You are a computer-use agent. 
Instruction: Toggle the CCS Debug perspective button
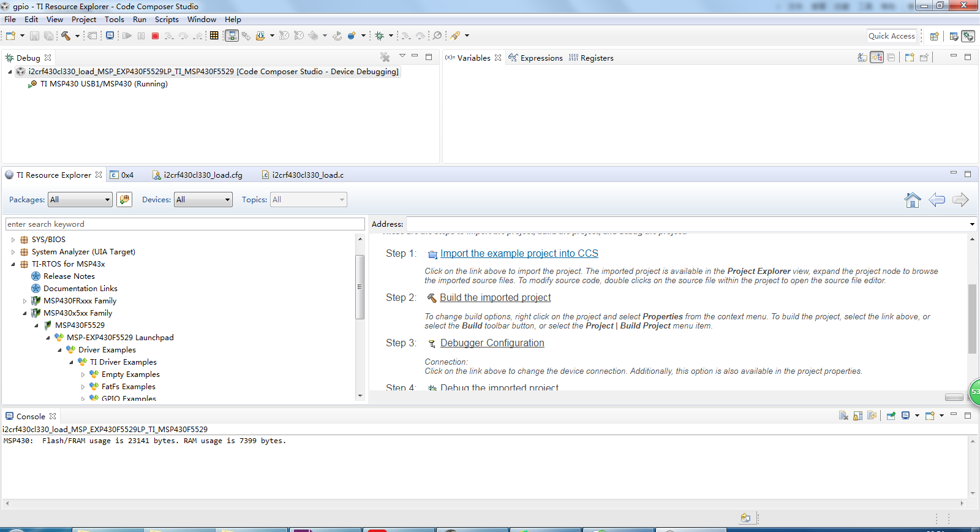[x=968, y=36]
